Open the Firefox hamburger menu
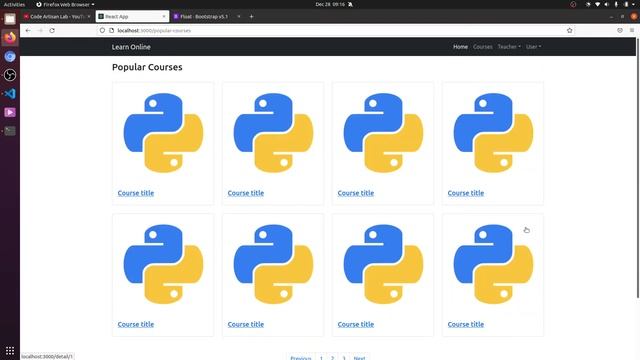The width and height of the screenshot is (640, 360). tap(632, 31)
